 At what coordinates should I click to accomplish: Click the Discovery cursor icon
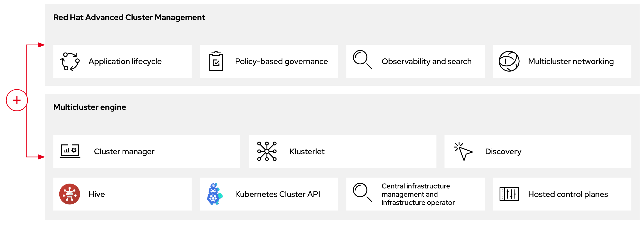(x=463, y=151)
